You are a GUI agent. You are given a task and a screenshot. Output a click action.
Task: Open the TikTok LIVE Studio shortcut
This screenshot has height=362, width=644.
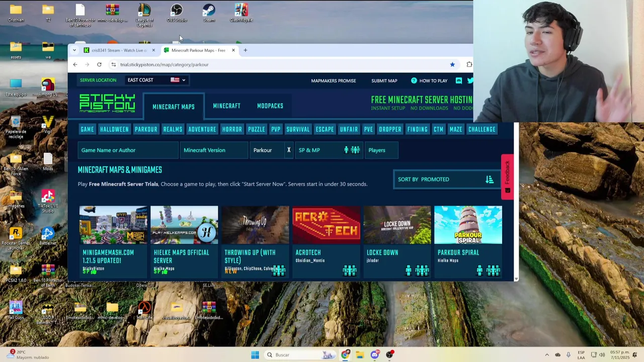point(48,201)
